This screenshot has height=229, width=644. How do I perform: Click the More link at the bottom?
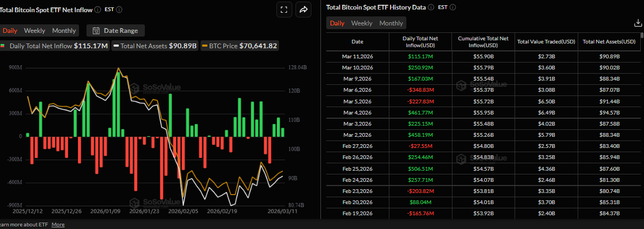(x=58, y=224)
